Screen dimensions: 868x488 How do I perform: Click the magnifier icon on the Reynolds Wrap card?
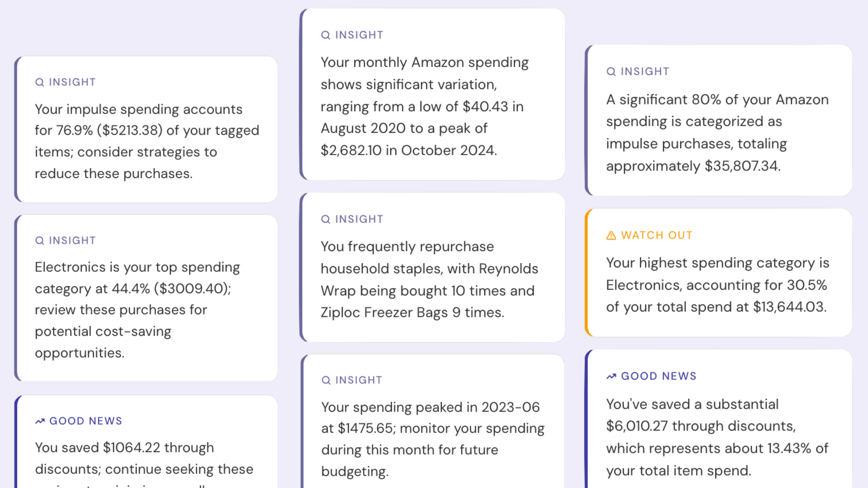(x=325, y=220)
